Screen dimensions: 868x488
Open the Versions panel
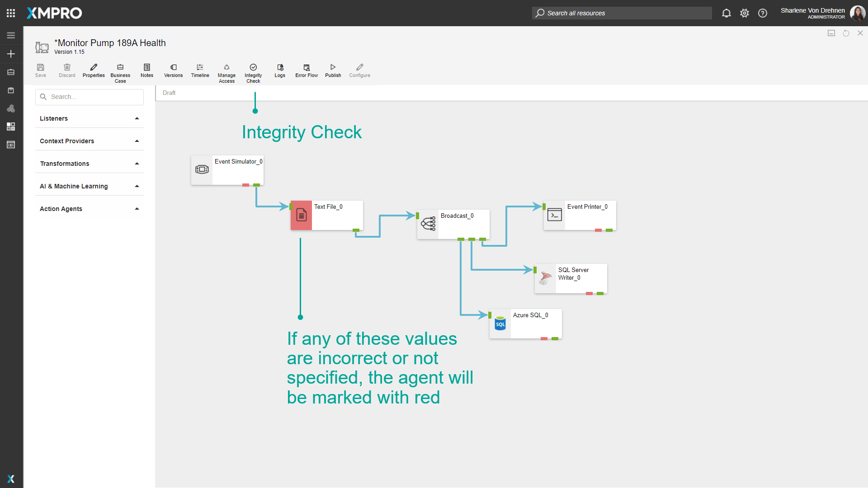click(x=173, y=71)
